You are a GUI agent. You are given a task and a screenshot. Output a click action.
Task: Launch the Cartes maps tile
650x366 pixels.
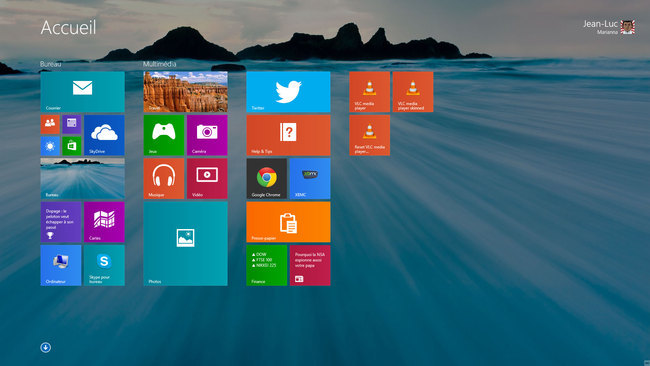pos(104,222)
